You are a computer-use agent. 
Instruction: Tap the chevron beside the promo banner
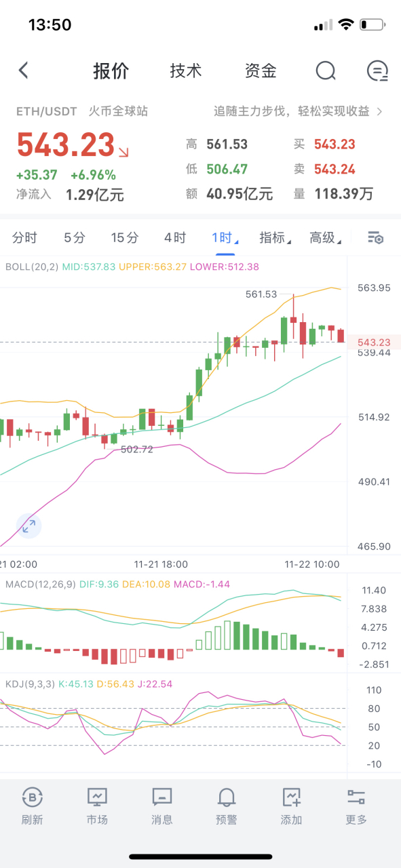tap(379, 111)
